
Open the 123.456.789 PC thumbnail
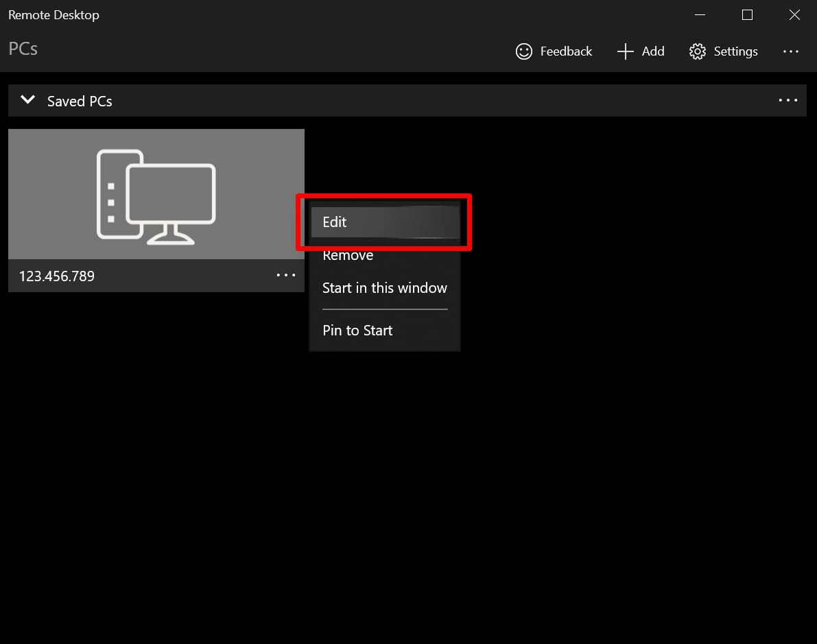pos(156,194)
